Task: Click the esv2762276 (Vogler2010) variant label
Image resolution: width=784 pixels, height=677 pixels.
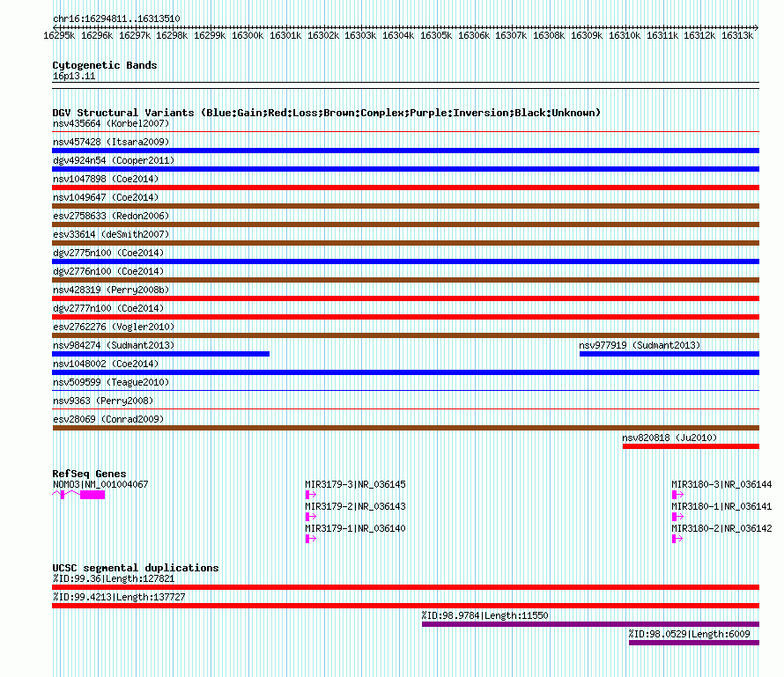Action: point(114,327)
